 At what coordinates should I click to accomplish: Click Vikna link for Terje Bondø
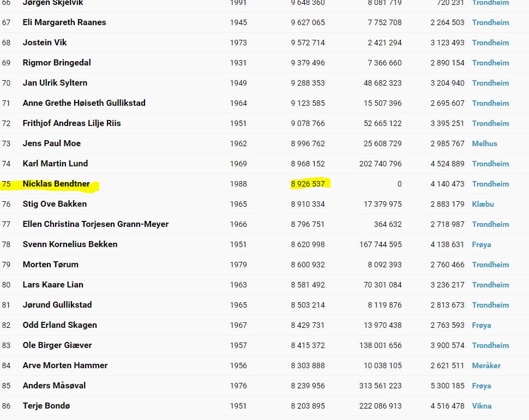click(x=482, y=406)
